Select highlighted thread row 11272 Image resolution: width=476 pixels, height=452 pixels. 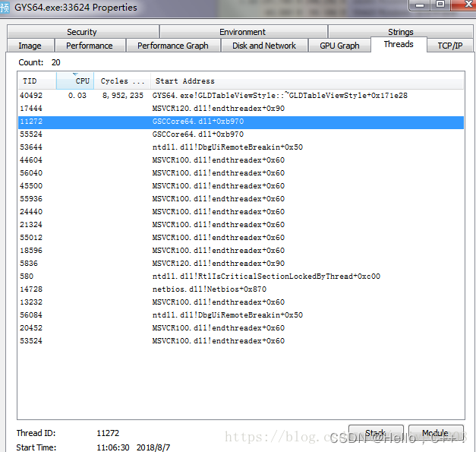pyautogui.click(x=241, y=122)
